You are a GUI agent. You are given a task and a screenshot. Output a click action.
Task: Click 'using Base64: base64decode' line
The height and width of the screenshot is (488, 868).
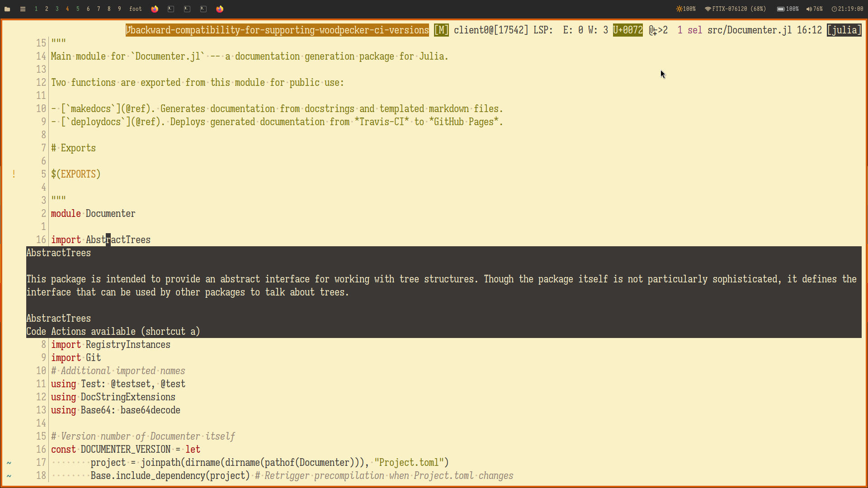(x=116, y=410)
